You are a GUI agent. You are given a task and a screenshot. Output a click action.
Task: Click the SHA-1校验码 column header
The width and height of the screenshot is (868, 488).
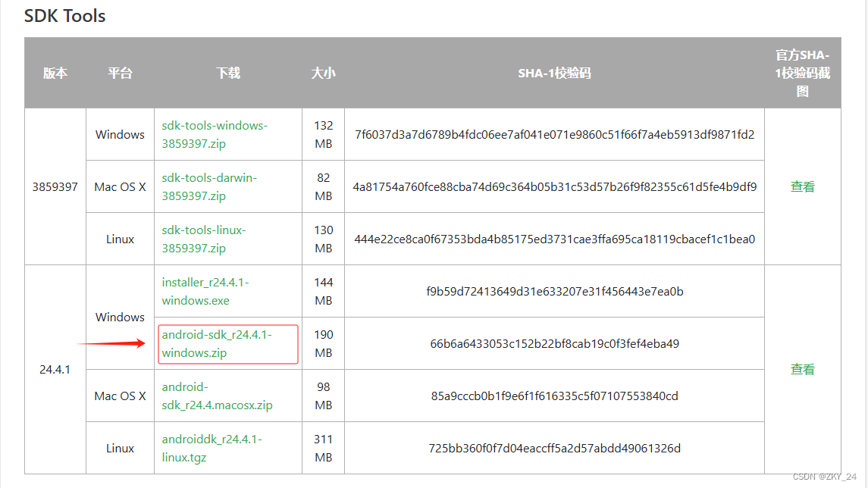tap(554, 73)
